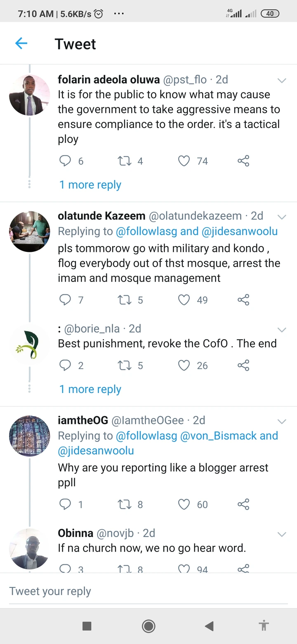Retweet folarin adeola oluwa's tweet
Viewport: 297px width, 644px height.
coord(124,161)
